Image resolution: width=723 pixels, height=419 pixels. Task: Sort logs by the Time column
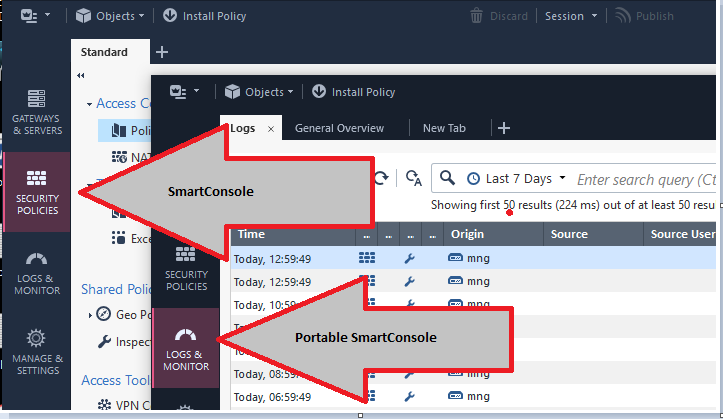[x=293, y=234]
